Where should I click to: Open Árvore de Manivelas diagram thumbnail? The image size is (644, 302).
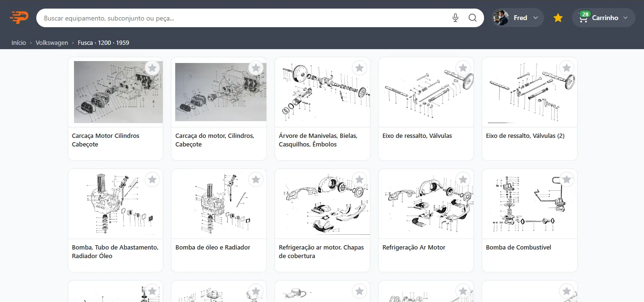click(322, 92)
